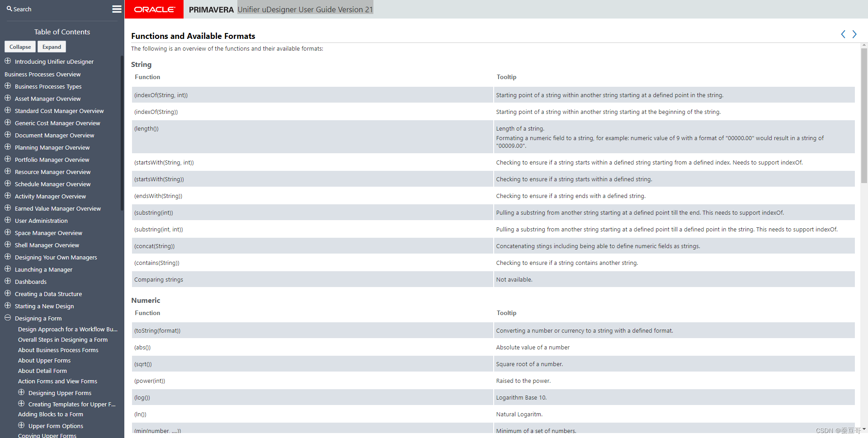Expand Portfolio Manager Overview node
868x438 pixels.
pos(8,159)
